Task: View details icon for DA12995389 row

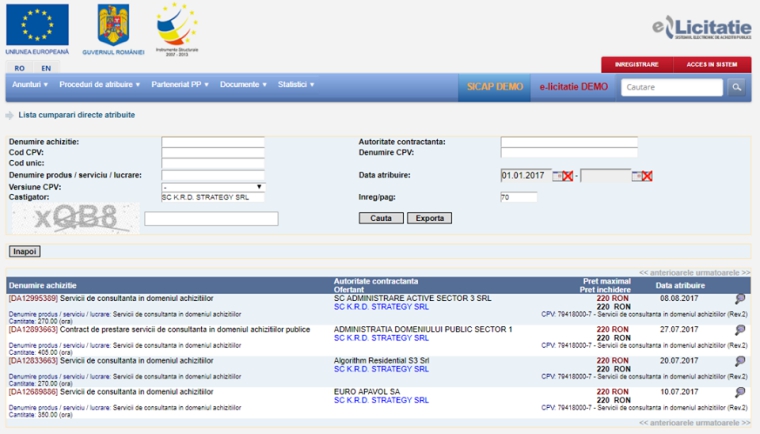Action: pyautogui.click(x=740, y=299)
